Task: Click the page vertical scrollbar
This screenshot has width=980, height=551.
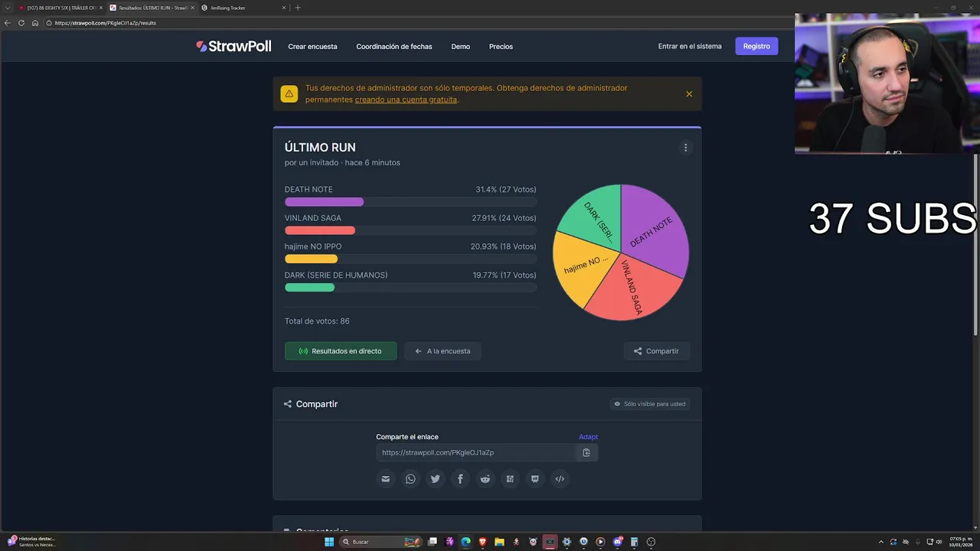Action: [977, 245]
